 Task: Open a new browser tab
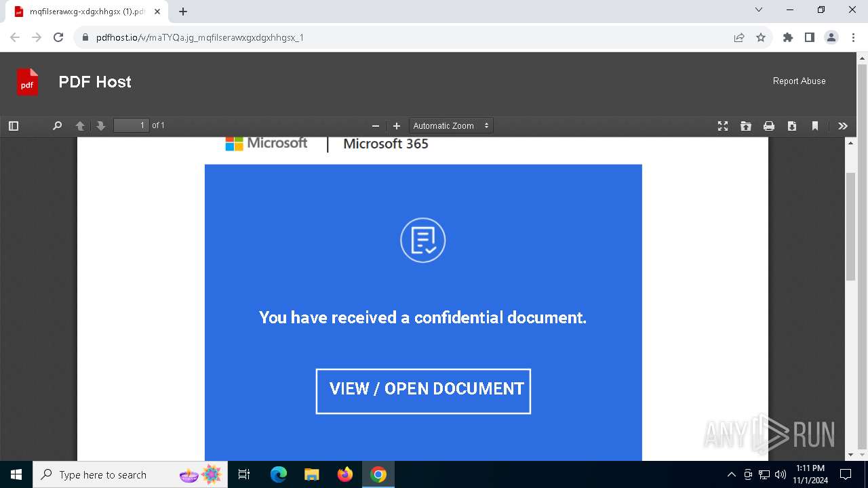point(183,12)
